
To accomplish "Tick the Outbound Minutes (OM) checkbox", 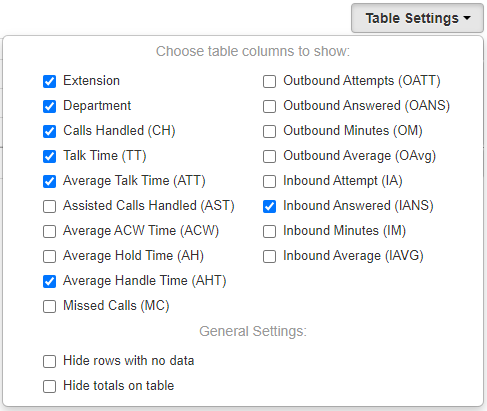I will [x=269, y=131].
